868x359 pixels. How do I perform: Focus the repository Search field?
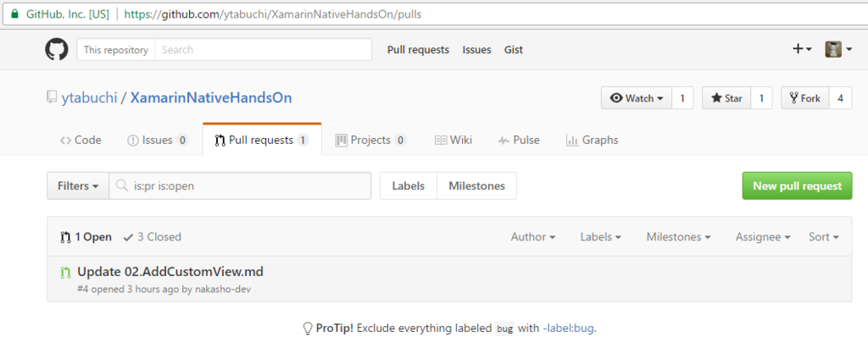click(263, 49)
